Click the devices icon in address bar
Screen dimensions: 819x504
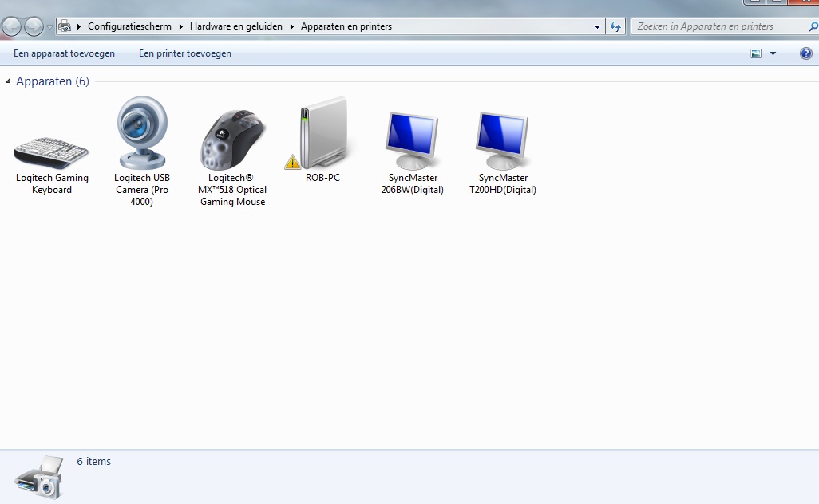tap(65, 26)
